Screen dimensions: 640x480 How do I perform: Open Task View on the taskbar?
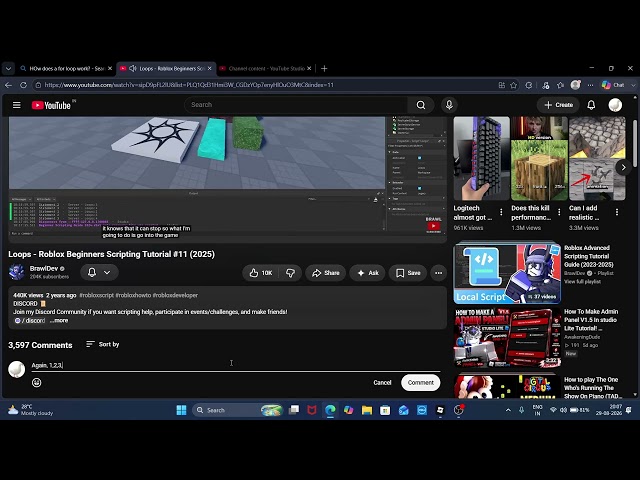294,410
